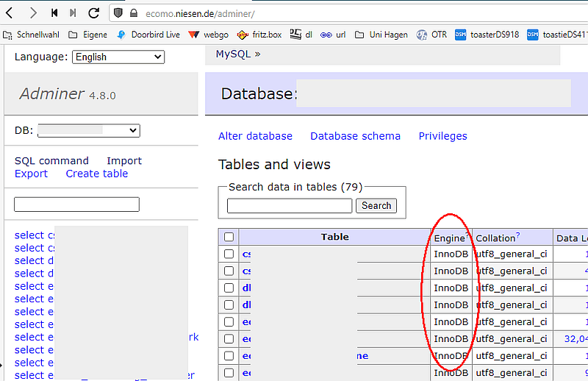
Task: Open the dl bookmark
Action: [x=301, y=35]
